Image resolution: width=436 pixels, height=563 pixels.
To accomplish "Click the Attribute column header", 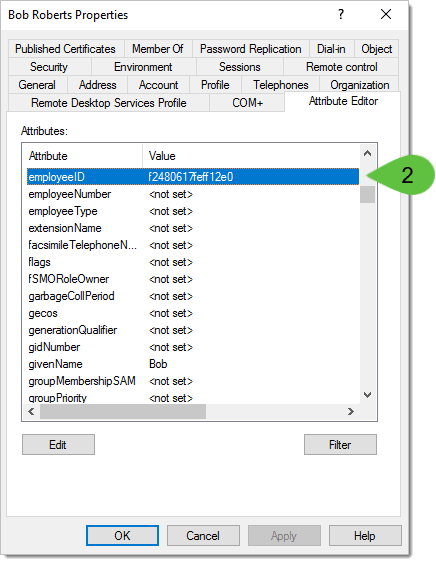I will click(x=83, y=156).
